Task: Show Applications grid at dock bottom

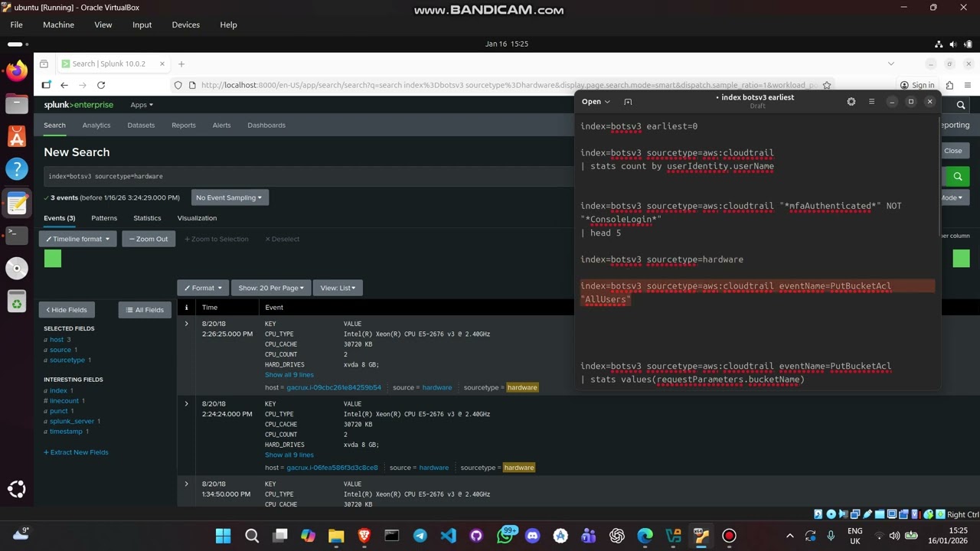Action: click(17, 489)
